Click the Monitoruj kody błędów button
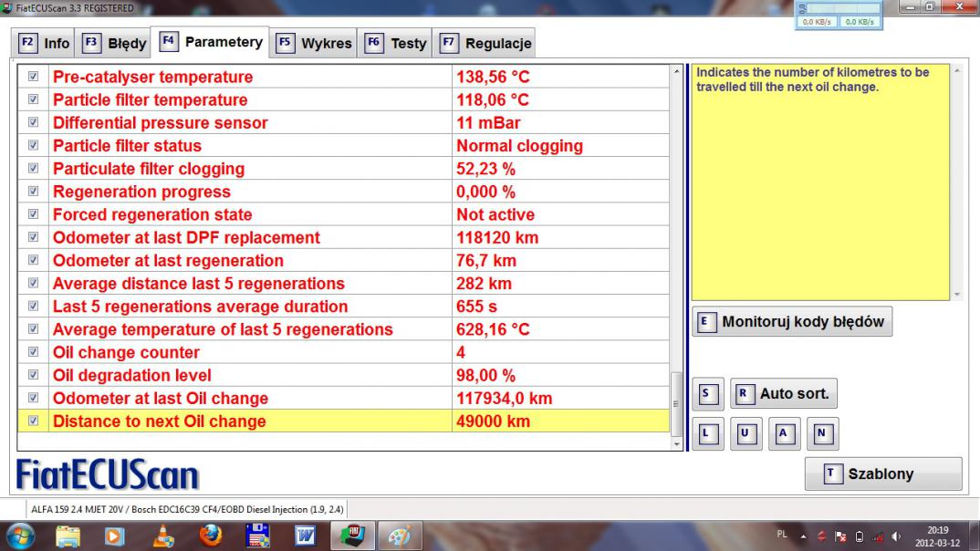980x551 pixels. 792,321
